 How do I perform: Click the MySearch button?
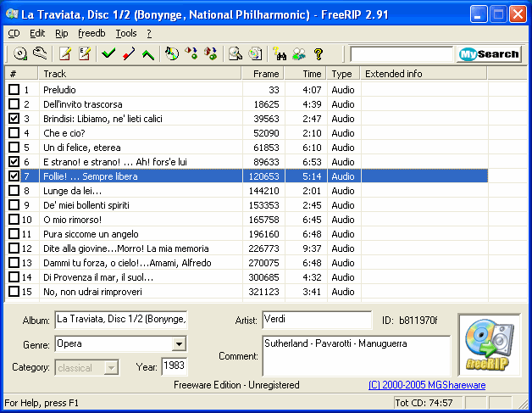point(489,54)
